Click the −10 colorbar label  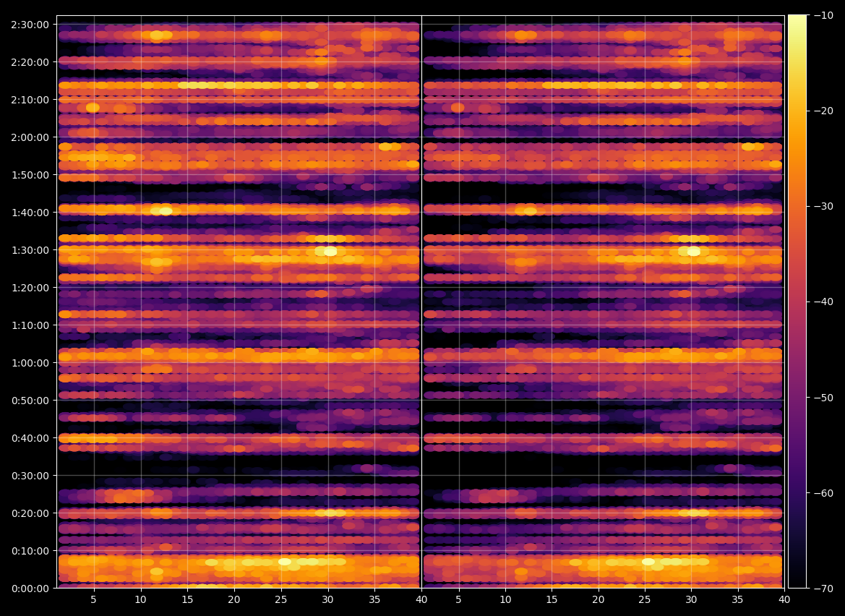click(x=823, y=16)
